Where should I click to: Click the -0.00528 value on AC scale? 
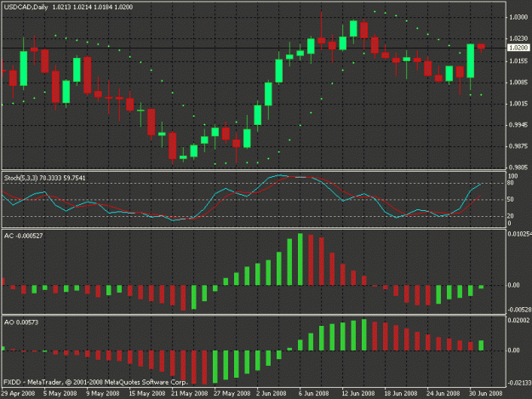coord(519,310)
